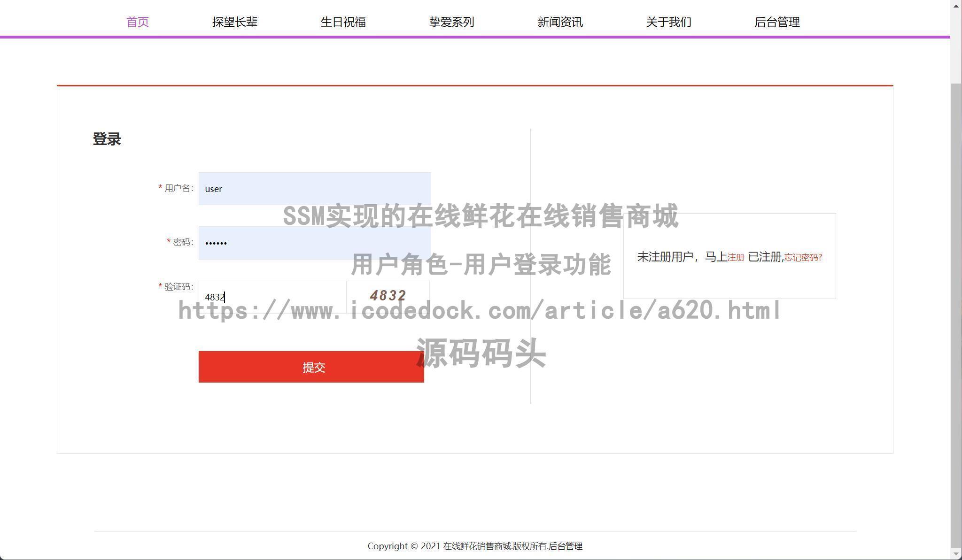
Task: Open the 关于我们 navigation tab
Action: (668, 22)
